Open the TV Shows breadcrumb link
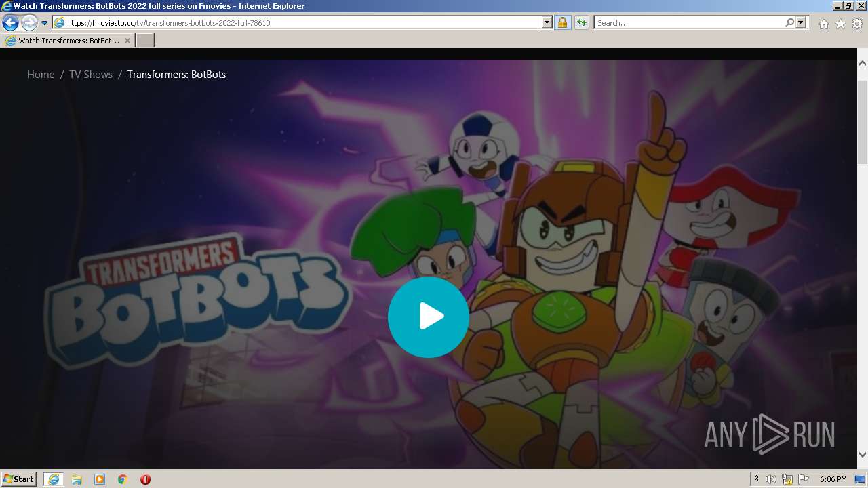 point(91,75)
